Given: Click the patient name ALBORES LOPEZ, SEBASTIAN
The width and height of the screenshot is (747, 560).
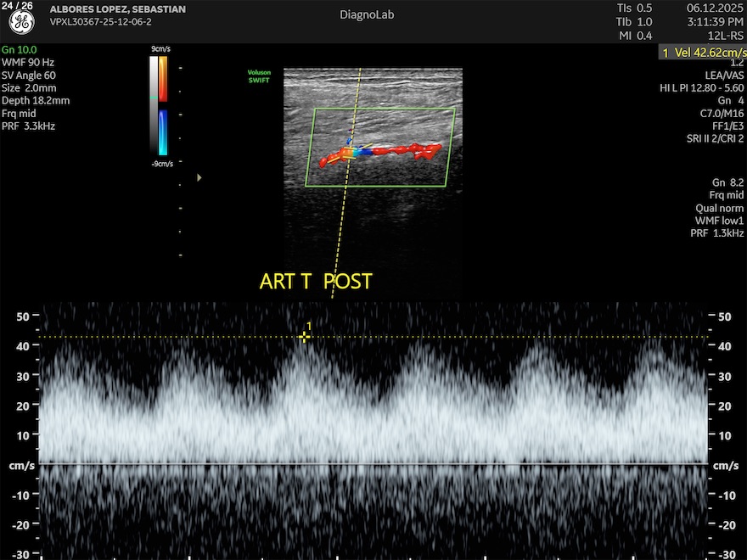Looking at the screenshot, I should pos(118,9).
